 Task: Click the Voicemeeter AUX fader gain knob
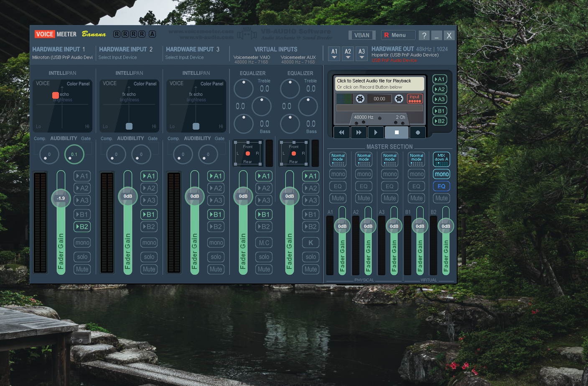(x=290, y=196)
